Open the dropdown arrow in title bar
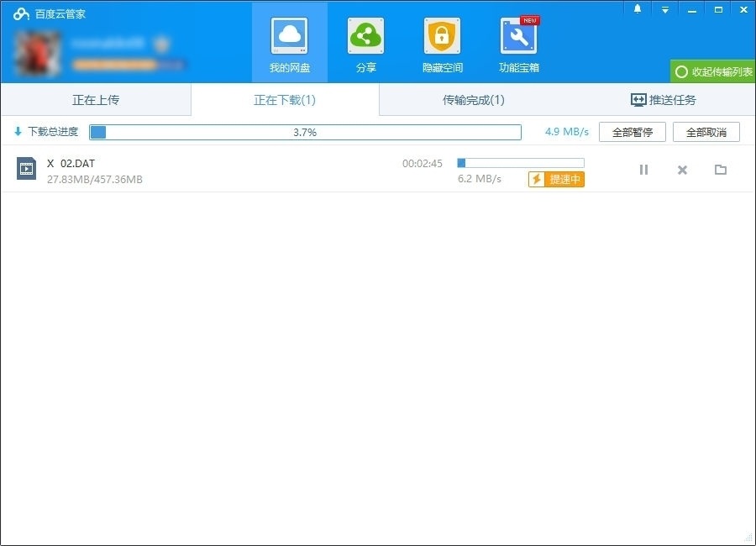The height and width of the screenshot is (546, 756). point(664,9)
